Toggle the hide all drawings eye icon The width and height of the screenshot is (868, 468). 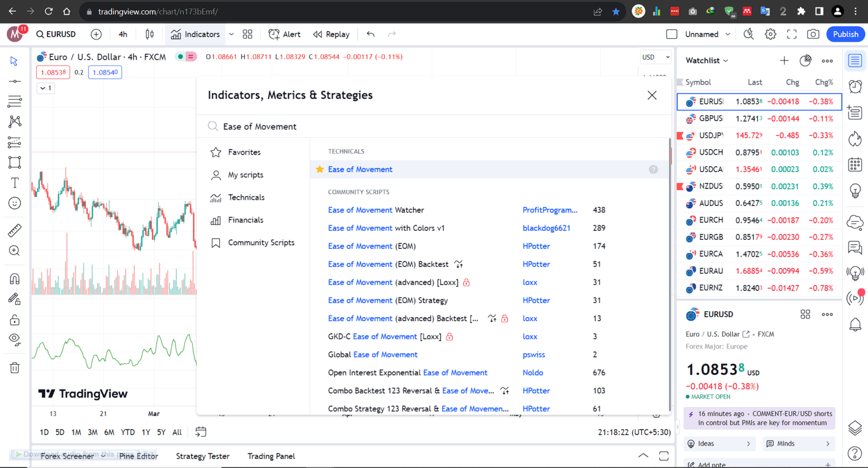(x=15, y=339)
